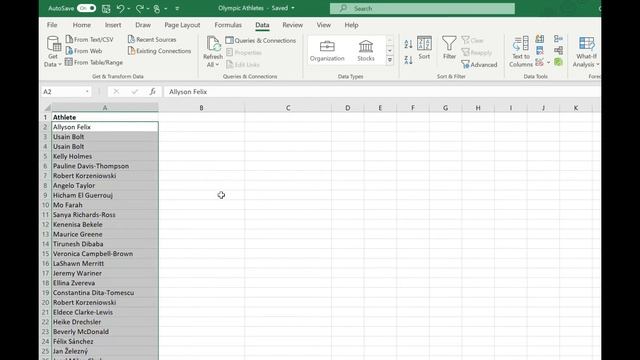Switch to the Formulas tab

click(228, 25)
